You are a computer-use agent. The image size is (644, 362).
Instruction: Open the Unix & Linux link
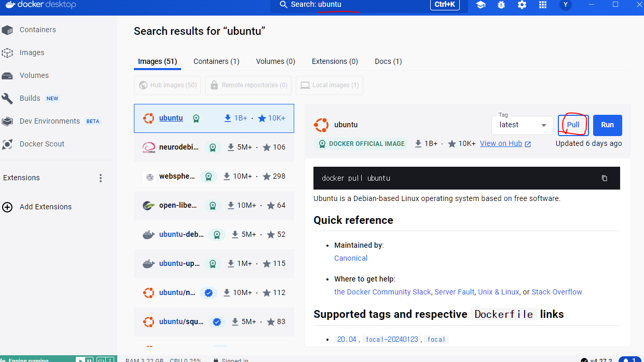[x=499, y=292]
